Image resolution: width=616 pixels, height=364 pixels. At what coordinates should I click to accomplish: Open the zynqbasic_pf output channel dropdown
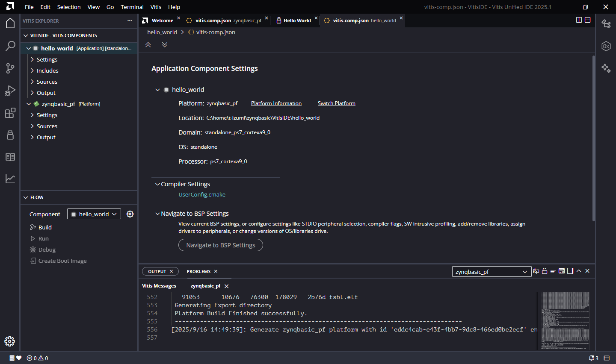(x=492, y=272)
